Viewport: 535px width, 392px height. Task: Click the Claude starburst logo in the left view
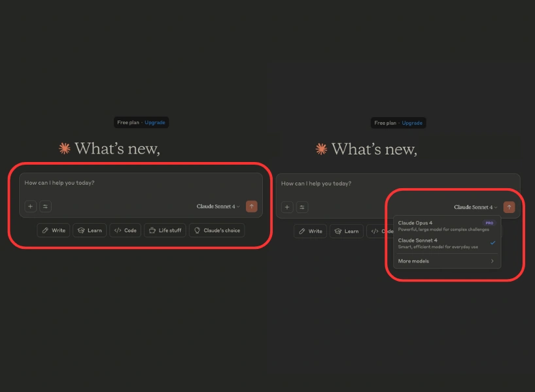point(65,148)
